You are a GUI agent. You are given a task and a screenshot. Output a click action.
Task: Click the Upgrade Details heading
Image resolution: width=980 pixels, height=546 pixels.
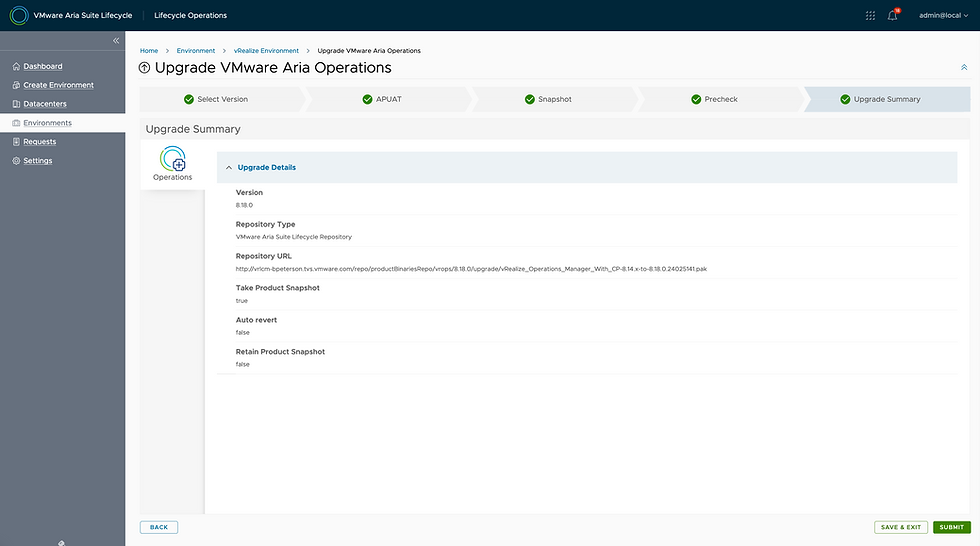tap(267, 167)
